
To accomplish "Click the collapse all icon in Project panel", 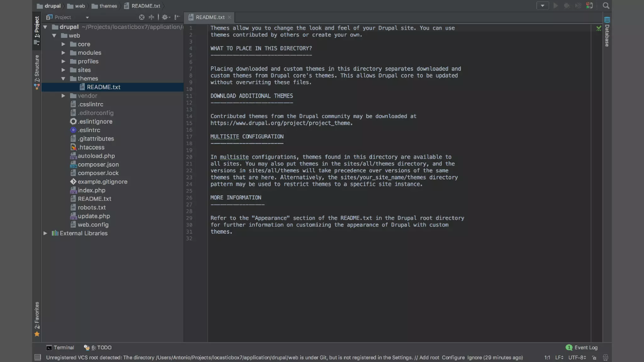I will 151,17.
